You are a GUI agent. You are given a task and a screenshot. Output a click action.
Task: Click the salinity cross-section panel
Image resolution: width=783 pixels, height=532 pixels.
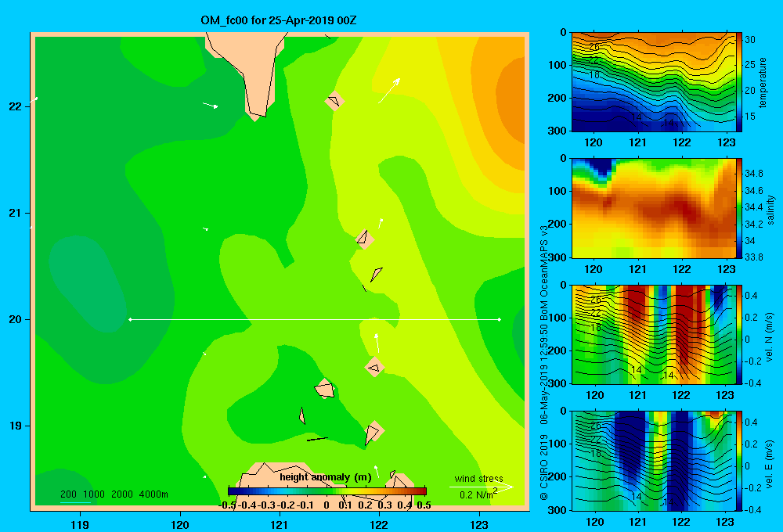tap(654, 208)
